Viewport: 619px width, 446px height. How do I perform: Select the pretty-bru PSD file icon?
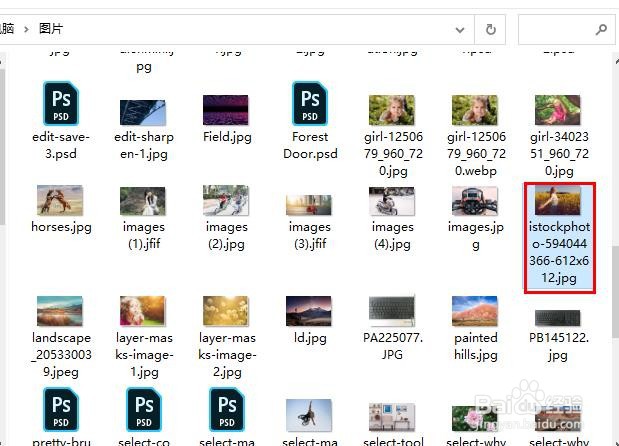click(61, 410)
